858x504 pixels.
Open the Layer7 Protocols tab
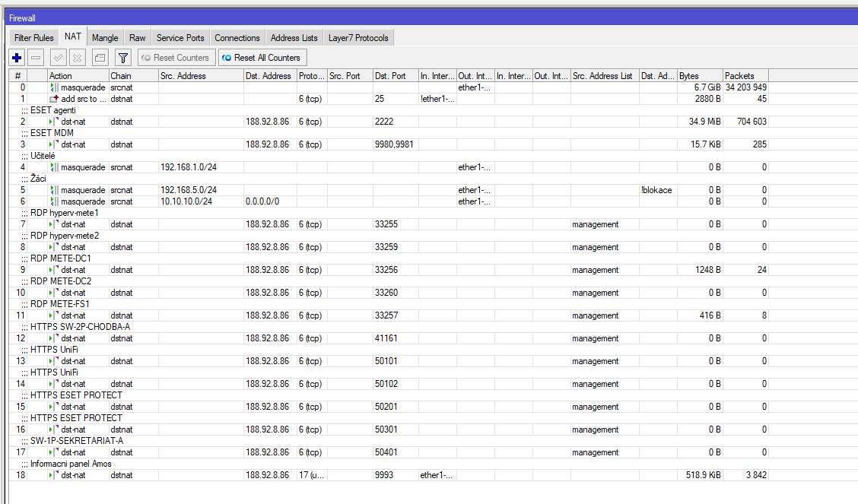click(x=357, y=37)
